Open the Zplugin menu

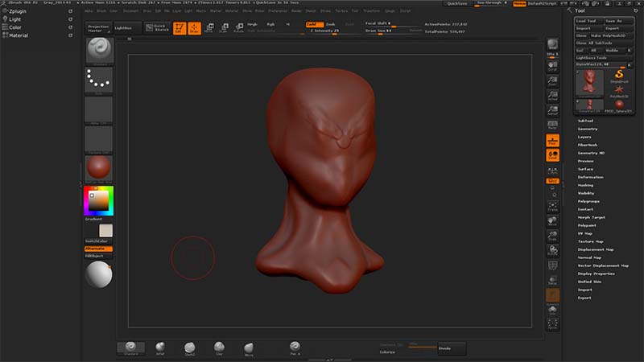[18, 11]
